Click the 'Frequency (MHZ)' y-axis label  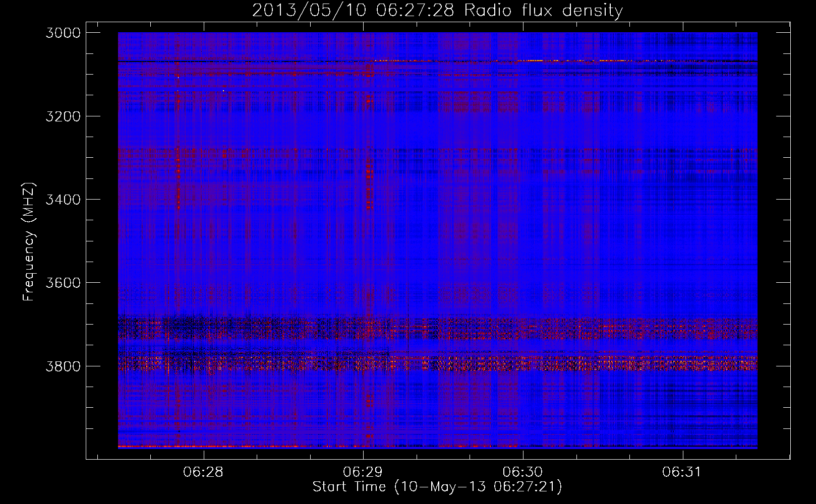point(29,242)
